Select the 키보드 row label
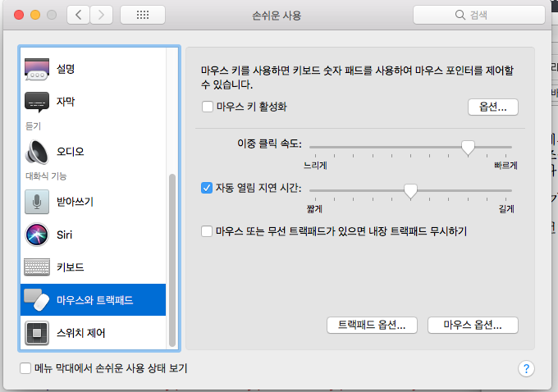This screenshot has height=392, width=558. point(71,267)
